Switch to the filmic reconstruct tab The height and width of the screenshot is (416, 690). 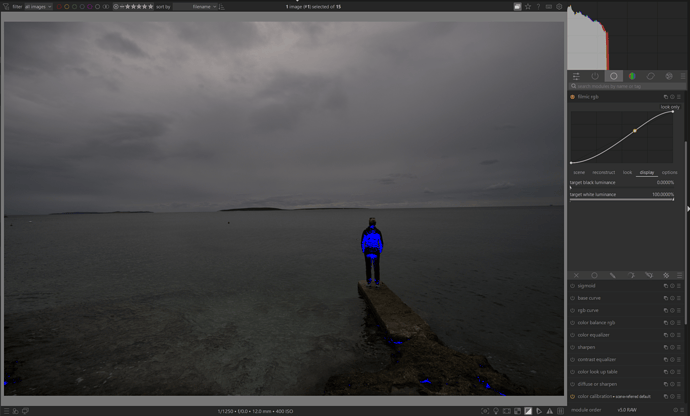tap(603, 173)
